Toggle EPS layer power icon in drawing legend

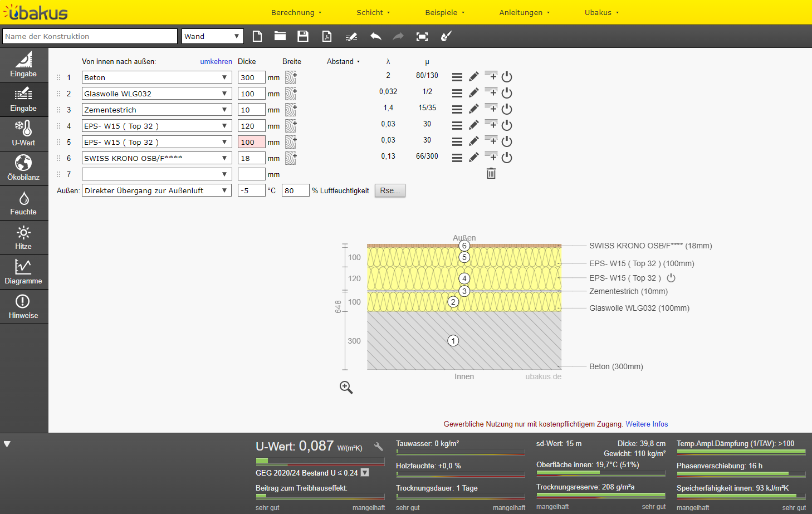pos(671,278)
